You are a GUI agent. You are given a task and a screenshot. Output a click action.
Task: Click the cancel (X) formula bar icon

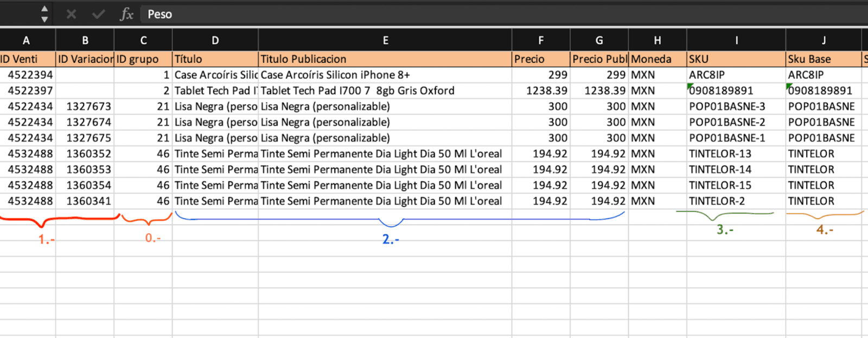[71, 14]
